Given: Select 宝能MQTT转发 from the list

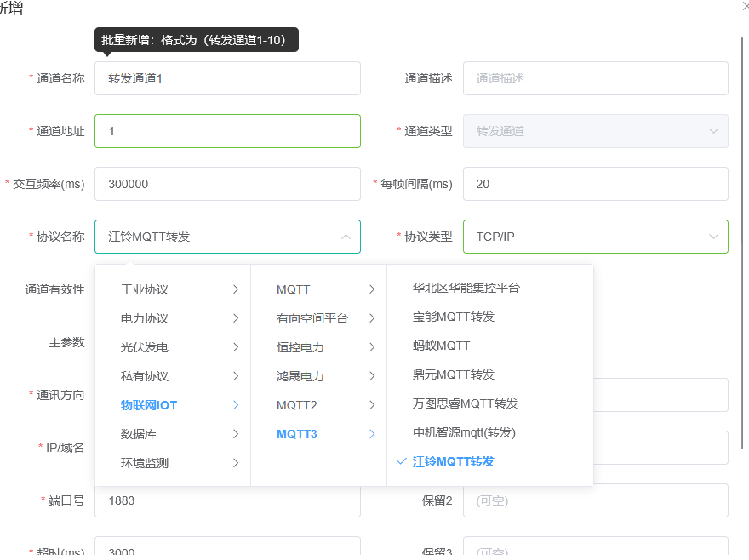Looking at the screenshot, I should point(453,317).
